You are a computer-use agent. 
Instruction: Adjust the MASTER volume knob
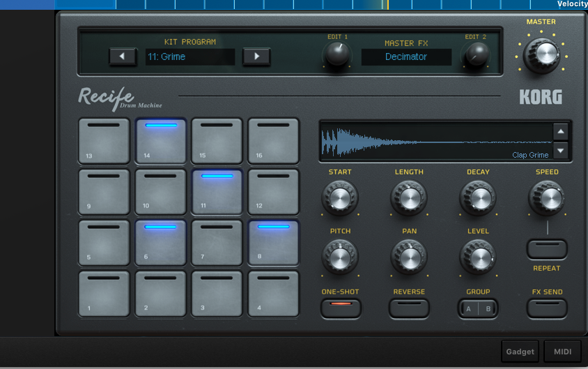pyautogui.click(x=542, y=54)
